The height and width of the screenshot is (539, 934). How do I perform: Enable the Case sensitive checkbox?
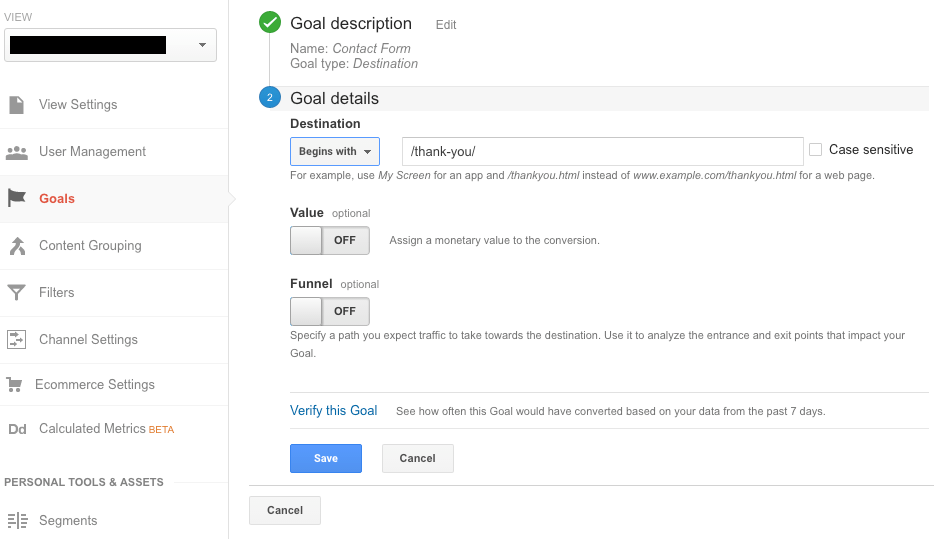tap(815, 149)
